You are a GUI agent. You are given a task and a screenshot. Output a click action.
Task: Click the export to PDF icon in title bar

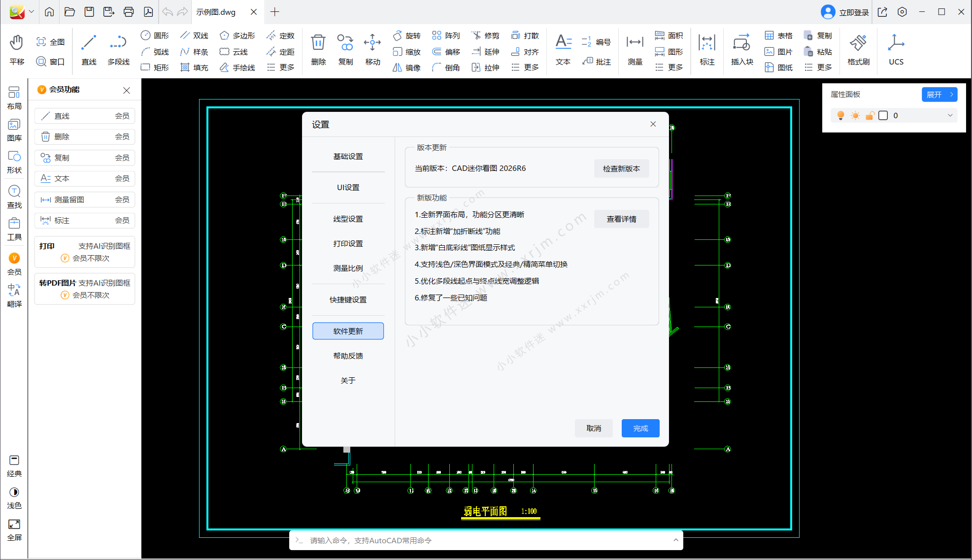coord(148,12)
